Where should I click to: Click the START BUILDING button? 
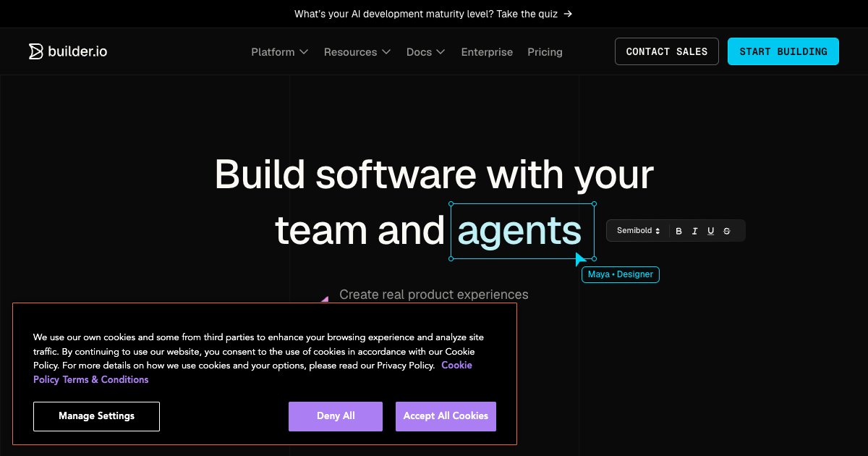783,51
